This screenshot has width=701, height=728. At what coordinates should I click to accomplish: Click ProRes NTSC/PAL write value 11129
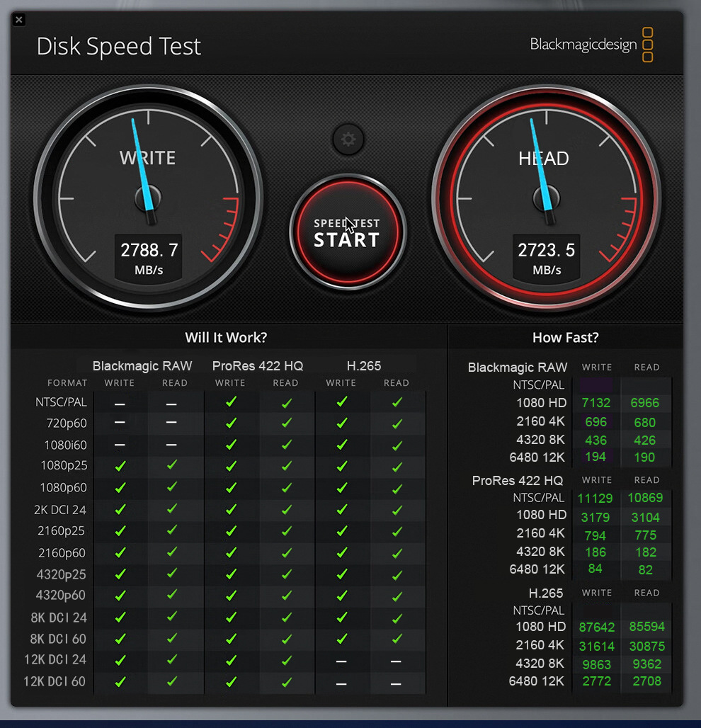595,499
